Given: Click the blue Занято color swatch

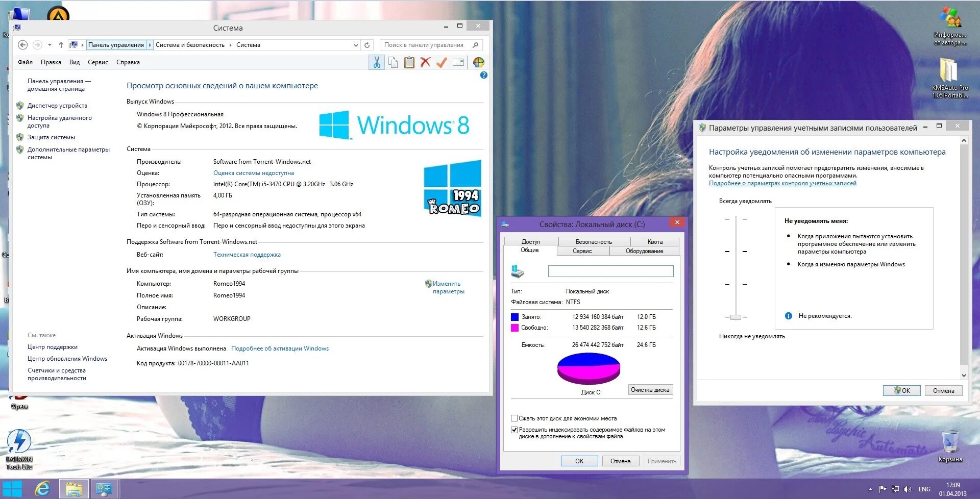Looking at the screenshot, I should click(514, 317).
